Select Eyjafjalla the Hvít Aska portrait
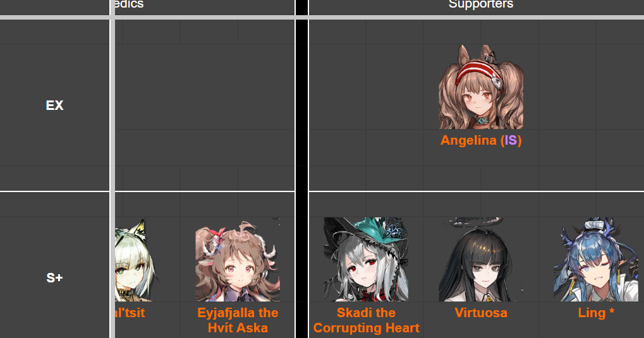Viewport: 644px width, 338px height. (238, 260)
